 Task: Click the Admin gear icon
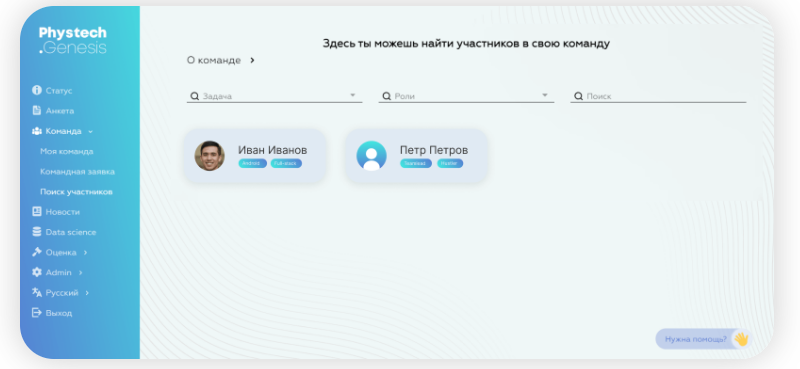point(36,272)
